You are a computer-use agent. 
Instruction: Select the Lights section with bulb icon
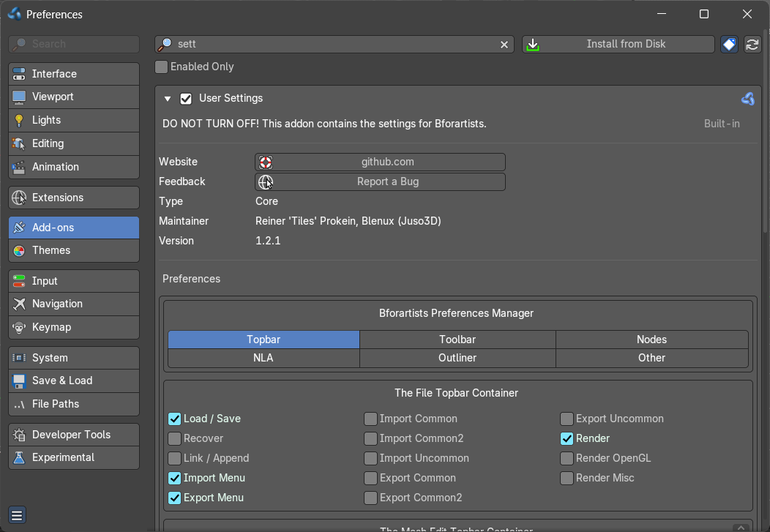click(74, 120)
